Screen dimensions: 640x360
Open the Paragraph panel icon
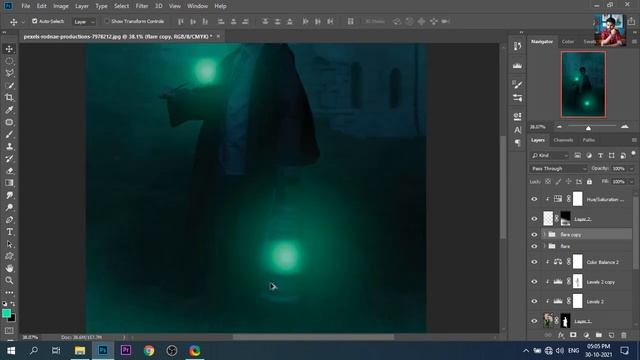pos(517,143)
